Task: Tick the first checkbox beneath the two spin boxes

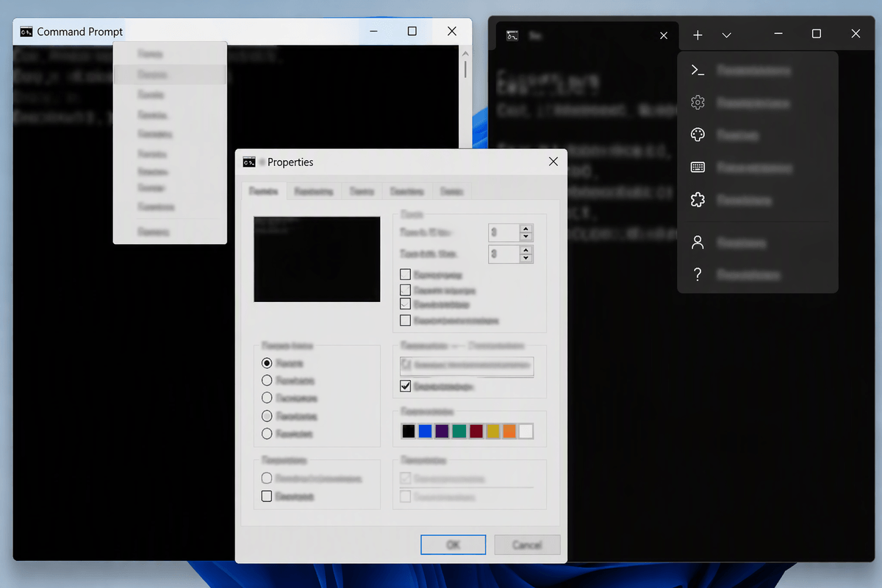Action: click(405, 274)
